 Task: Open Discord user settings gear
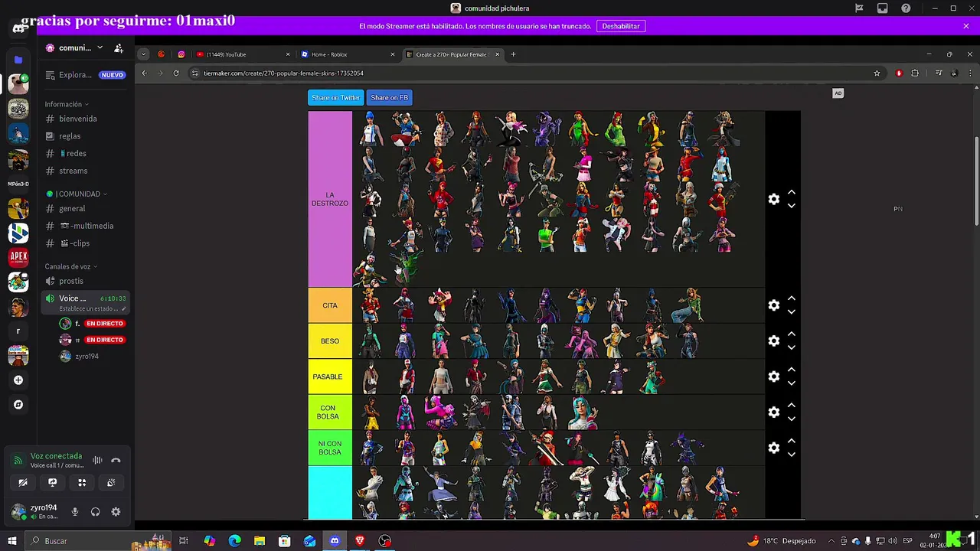[x=116, y=512]
